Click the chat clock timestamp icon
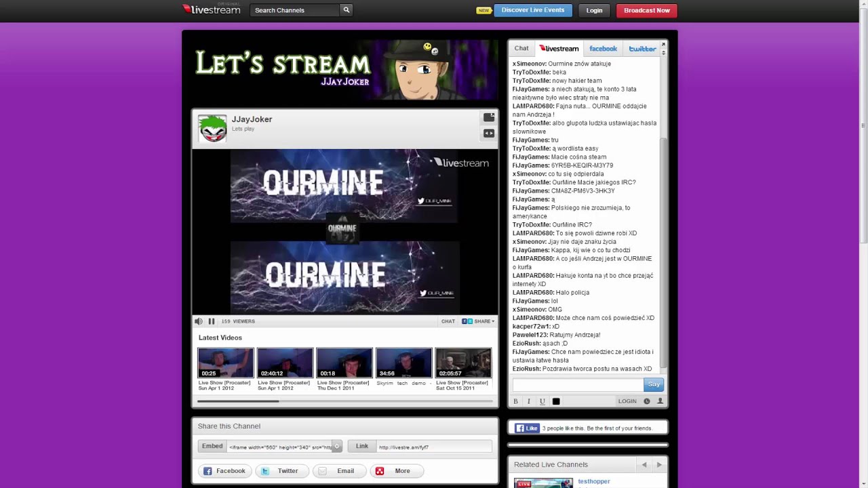The width and height of the screenshot is (868, 488). 647,401
